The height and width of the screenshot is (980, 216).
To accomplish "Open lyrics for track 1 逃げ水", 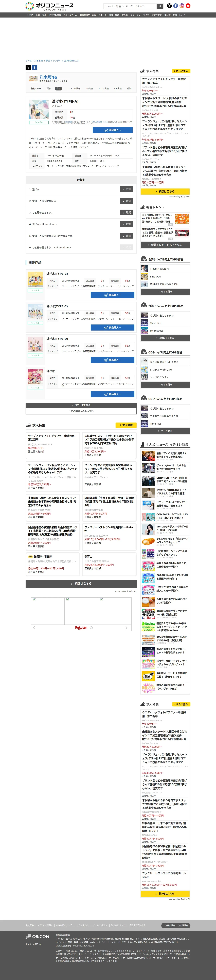I will [x=126, y=189].
